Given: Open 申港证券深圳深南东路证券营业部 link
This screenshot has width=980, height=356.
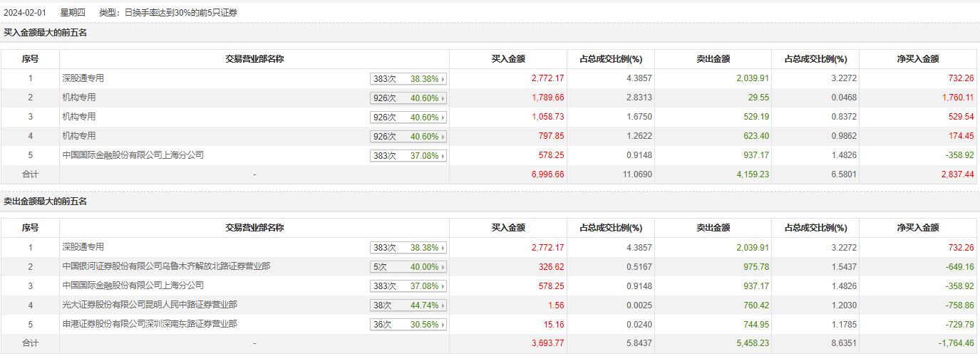Looking at the screenshot, I should point(150,324).
